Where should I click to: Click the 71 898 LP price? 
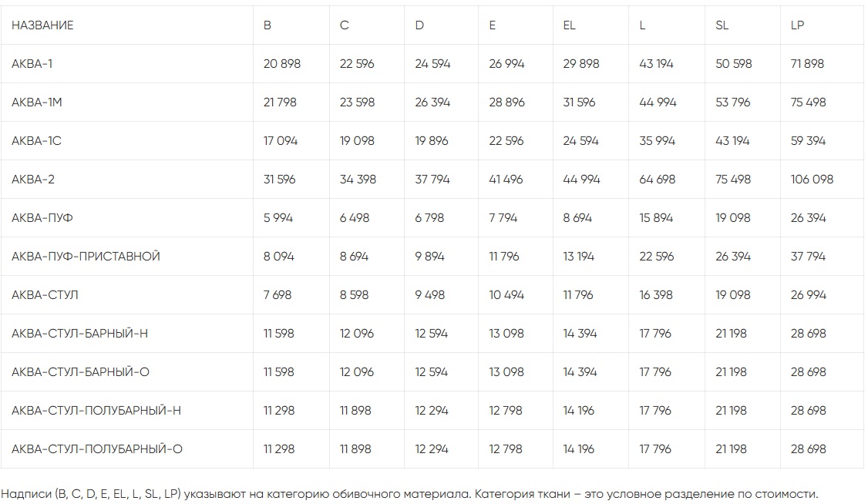[807, 64]
